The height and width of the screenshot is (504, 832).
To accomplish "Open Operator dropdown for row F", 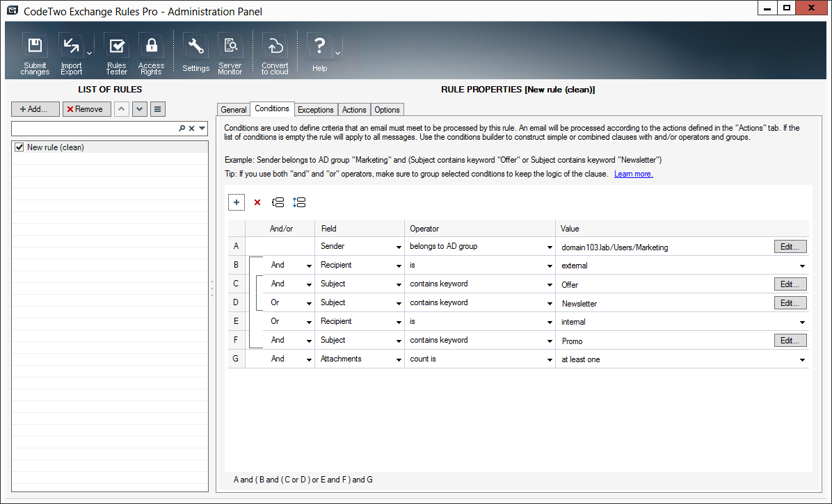I will [x=550, y=341].
